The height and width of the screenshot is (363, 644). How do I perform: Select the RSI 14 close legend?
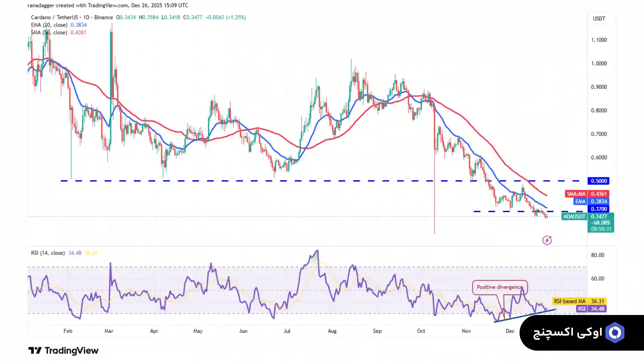coord(48,253)
